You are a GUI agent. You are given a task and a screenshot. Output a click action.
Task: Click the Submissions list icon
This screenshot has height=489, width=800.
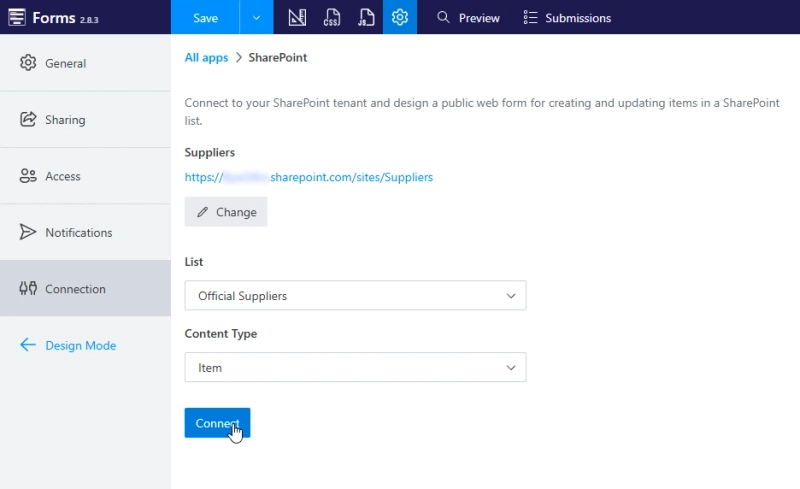pyautogui.click(x=530, y=17)
